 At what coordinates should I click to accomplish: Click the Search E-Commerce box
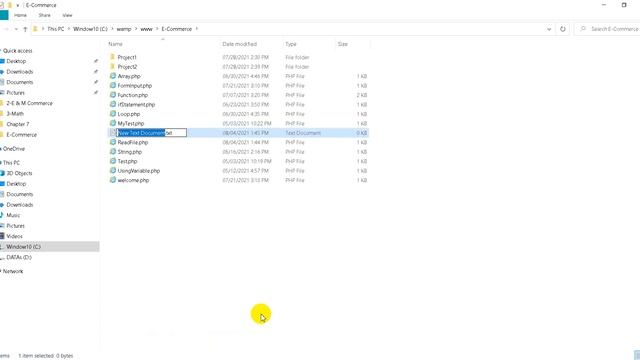click(x=608, y=29)
